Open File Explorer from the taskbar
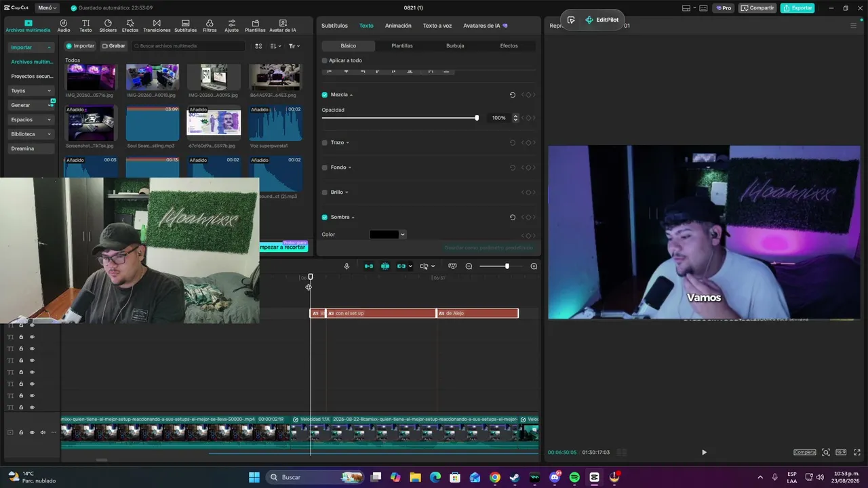The image size is (868, 488). 415,477
